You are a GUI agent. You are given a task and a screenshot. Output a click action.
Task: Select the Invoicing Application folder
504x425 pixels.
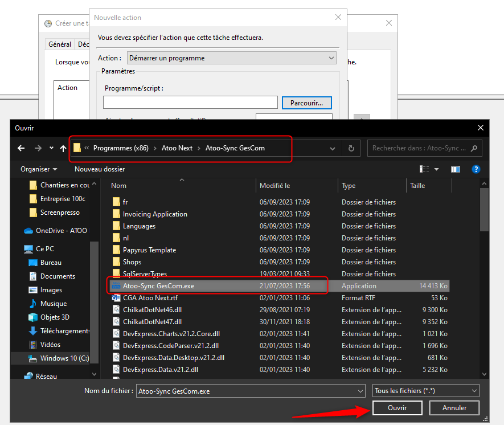(x=279, y=214)
